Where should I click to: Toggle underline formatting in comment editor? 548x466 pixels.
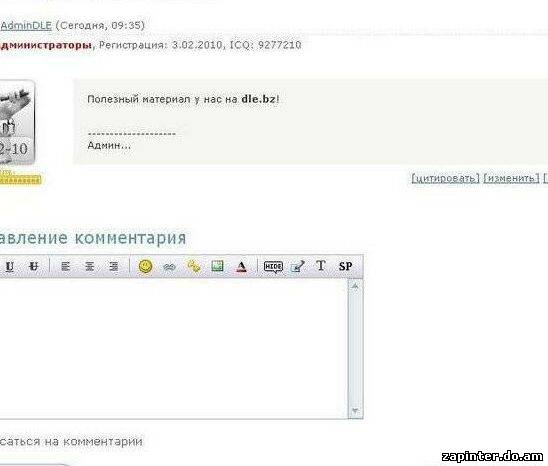(x=9, y=267)
